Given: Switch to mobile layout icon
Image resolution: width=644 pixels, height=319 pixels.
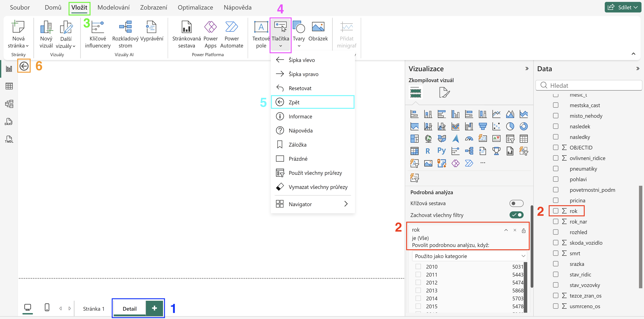Looking at the screenshot, I should (47, 308).
